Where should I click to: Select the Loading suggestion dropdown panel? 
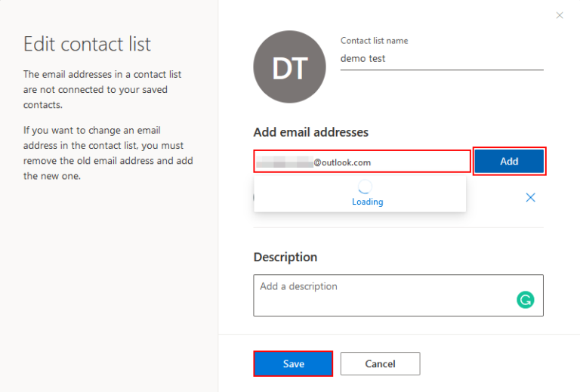360,193
